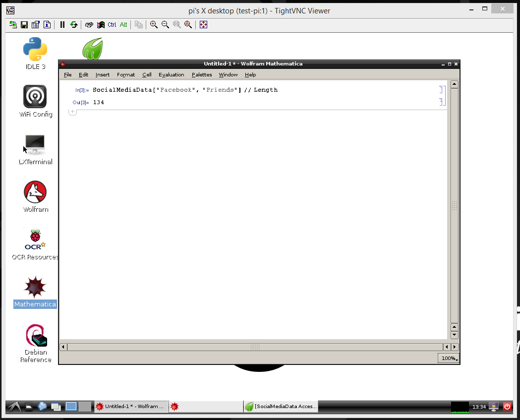520x420 pixels.
Task: Open the Edit menu in Mathematica
Action: pyautogui.click(x=83, y=75)
